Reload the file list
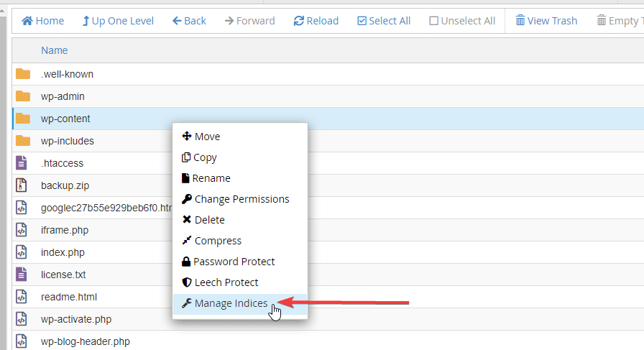 click(x=316, y=21)
